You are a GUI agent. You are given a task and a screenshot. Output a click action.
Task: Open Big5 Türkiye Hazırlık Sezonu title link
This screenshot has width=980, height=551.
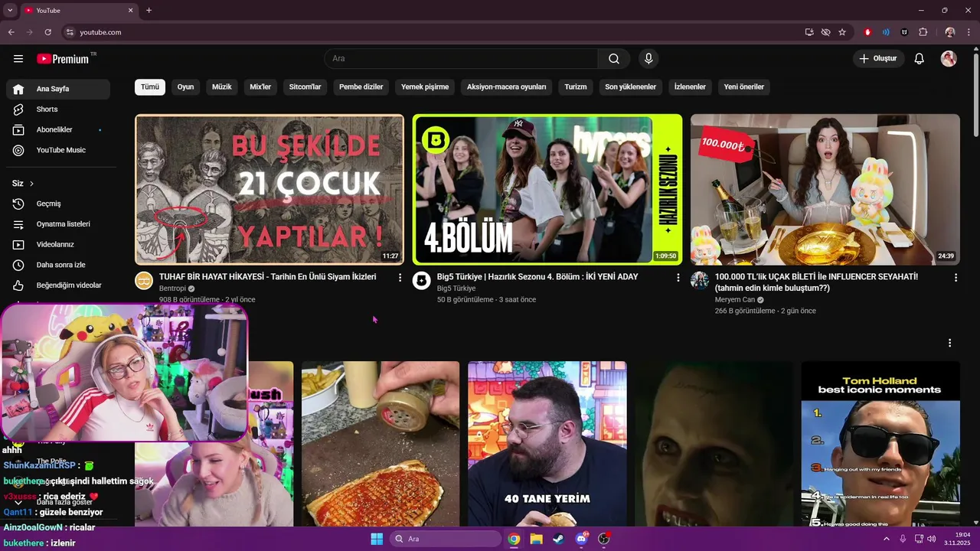coord(537,277)
